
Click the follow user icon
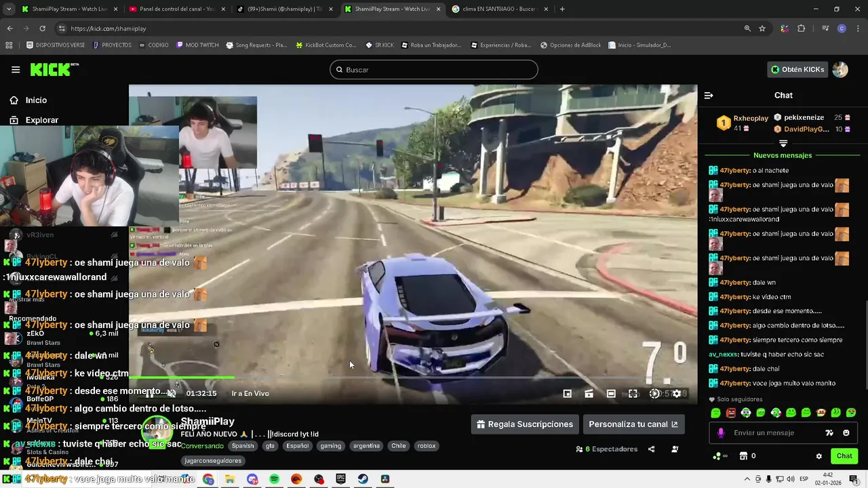point(675,449)
